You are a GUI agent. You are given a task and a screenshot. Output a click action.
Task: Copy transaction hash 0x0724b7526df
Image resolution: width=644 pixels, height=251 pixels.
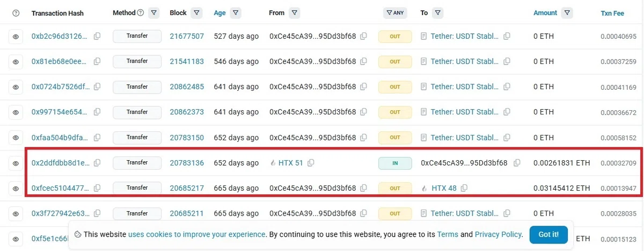click(x=97, y=87)
